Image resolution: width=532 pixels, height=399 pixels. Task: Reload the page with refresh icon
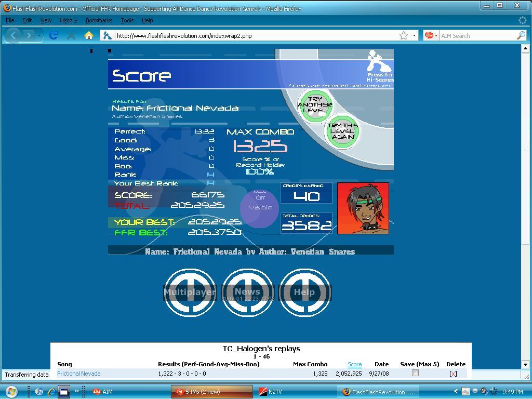pos(54,35)
